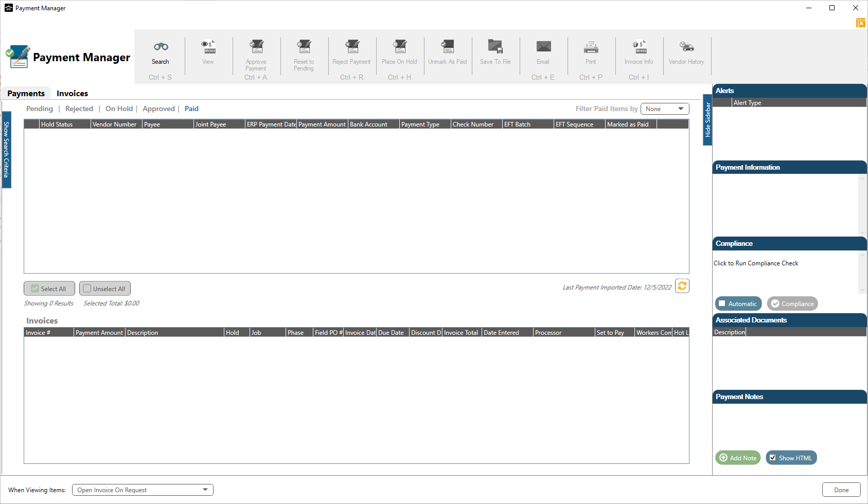Click the Reject Payment icon

coord(352,47)
